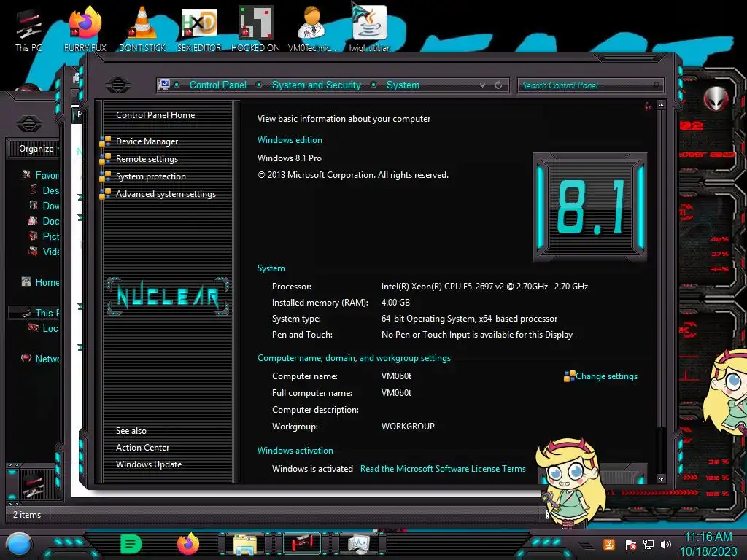Click the Search Control Panel field
The width and height of the screenshot is (747, 560).
click(590, 85)
